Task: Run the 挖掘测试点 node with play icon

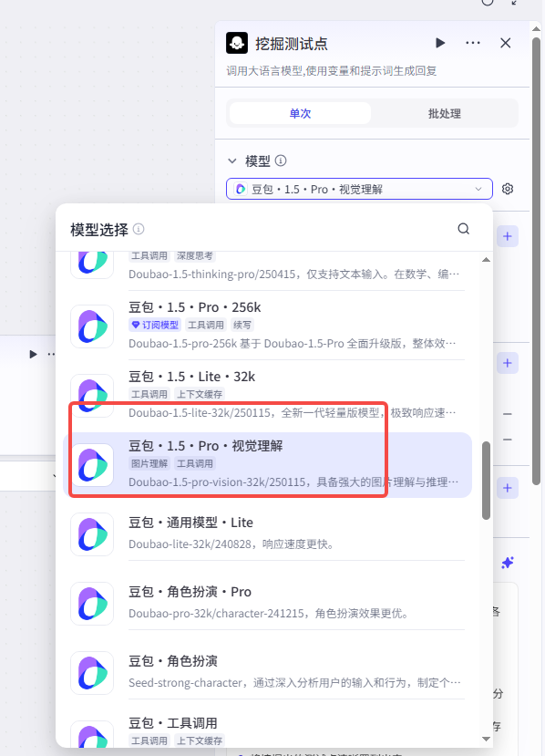Action: [440, 43]
